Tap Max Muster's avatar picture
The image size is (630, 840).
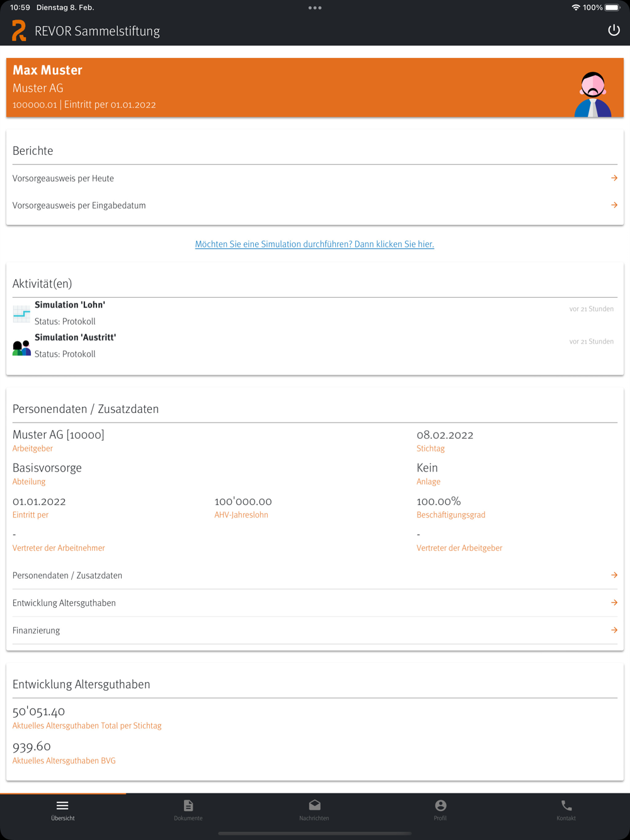point(592,94)
